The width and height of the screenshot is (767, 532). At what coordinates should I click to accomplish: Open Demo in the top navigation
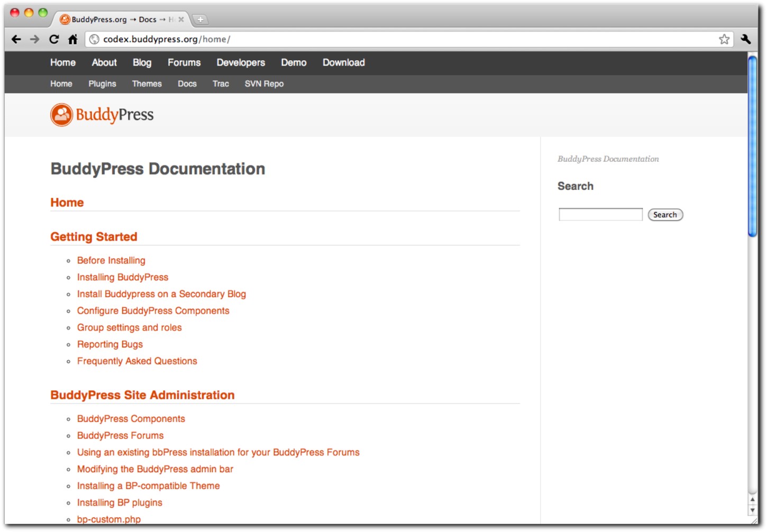(x=294, y=62)
